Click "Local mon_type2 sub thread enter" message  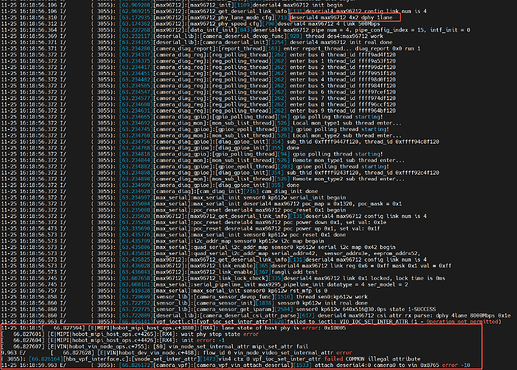point(347,135)
